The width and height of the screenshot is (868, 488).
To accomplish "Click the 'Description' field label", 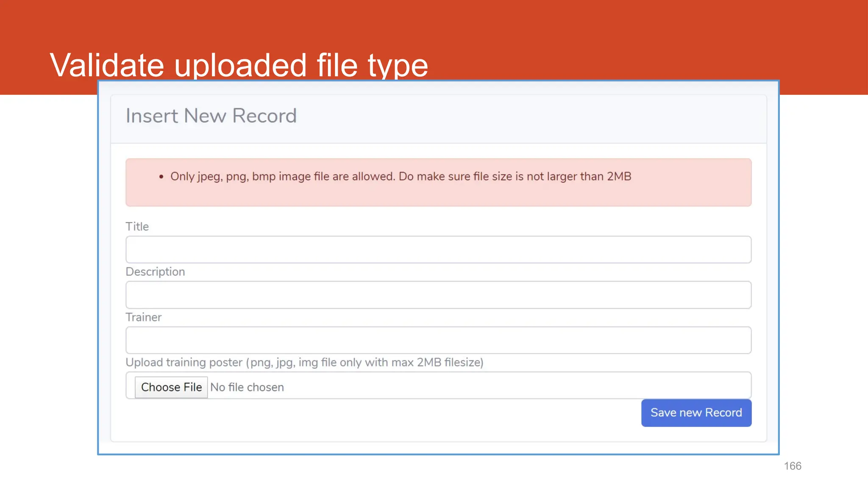I will [155, 272].
